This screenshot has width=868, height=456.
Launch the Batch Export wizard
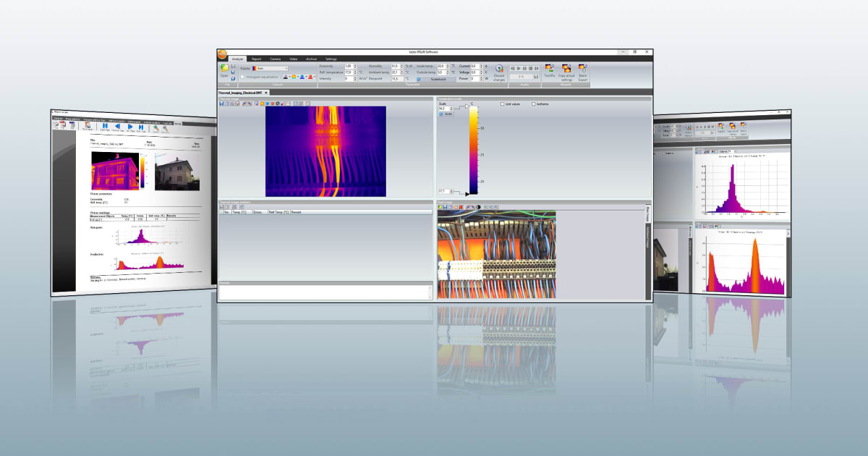click(582, 70)
